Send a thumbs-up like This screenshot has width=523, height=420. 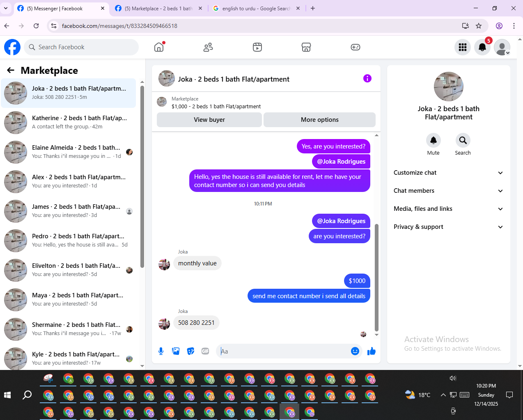[372, 351]
